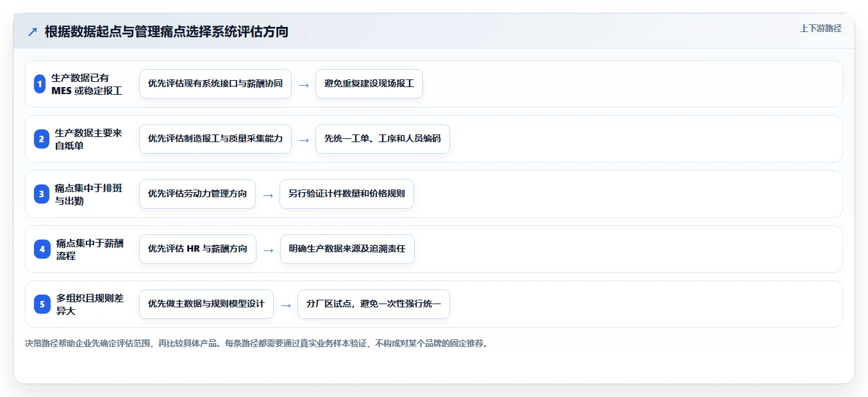Viewport: 868px width, 397px height.
Task: Select the 先统一工单、工序和人员编码 box
Action: pos(383,139)
